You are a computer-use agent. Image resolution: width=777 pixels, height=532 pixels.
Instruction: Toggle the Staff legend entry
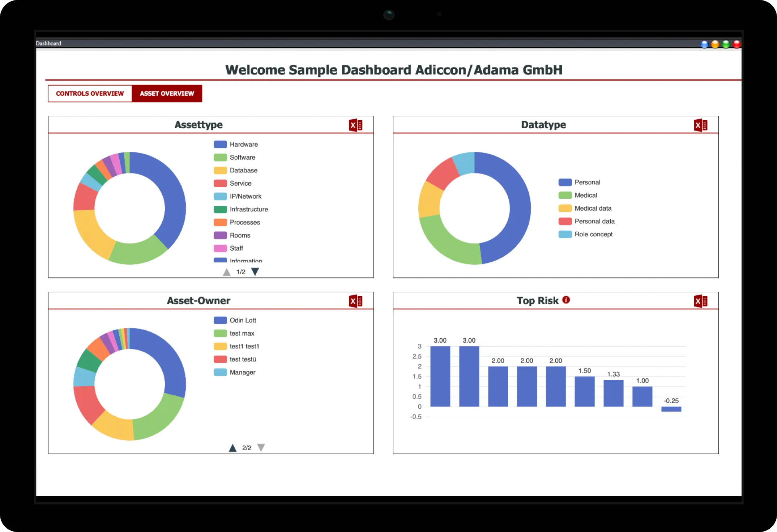pyautogui.click(x=229, y=248)
